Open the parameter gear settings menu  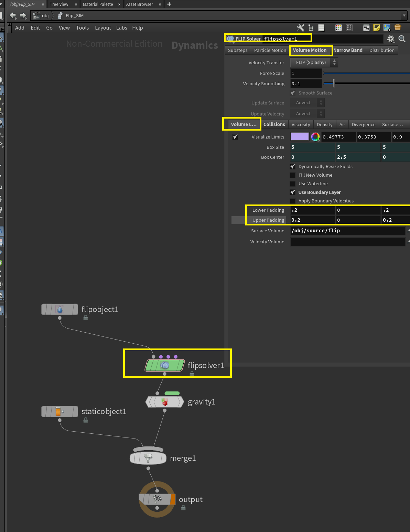[391, 39]
